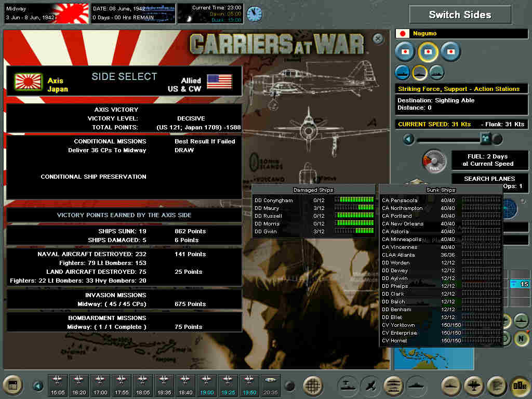Screen dimensions: 532x399
Task: Open the gold bomber aircraft screen button
Action: [x=474, y=385]
